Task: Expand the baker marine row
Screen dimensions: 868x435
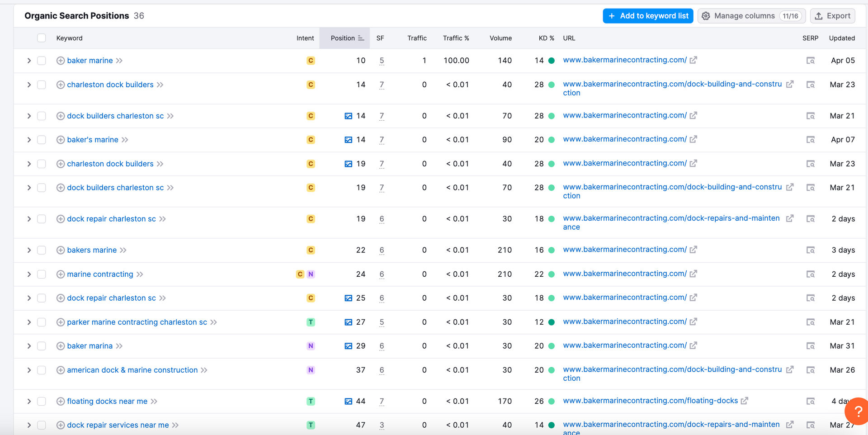Action: click(29, 61)
